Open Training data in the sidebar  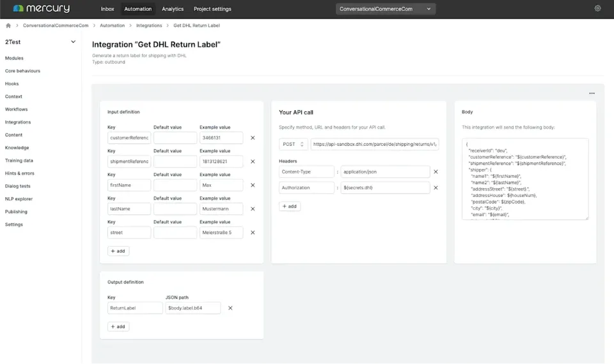[19, 161]
